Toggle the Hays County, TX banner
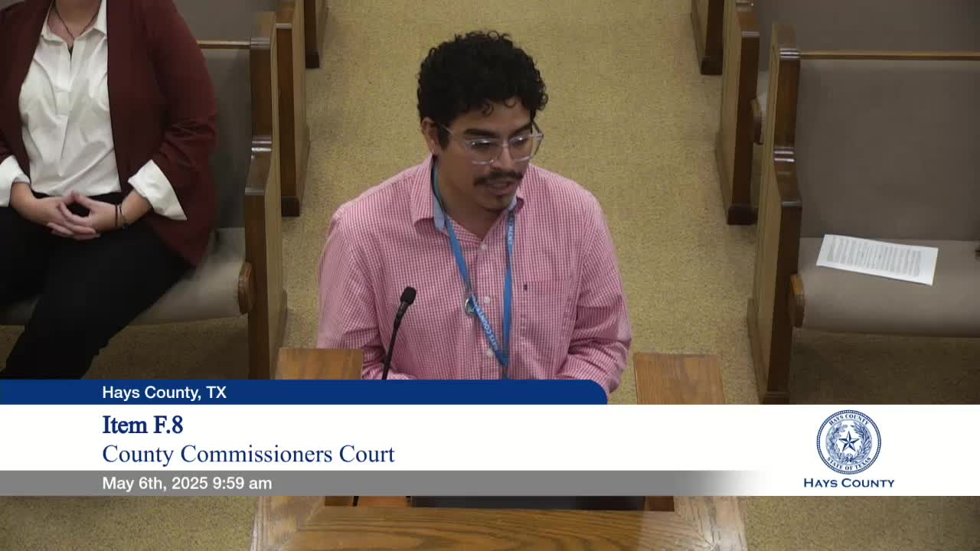980x551 pixels. point(165,393)
